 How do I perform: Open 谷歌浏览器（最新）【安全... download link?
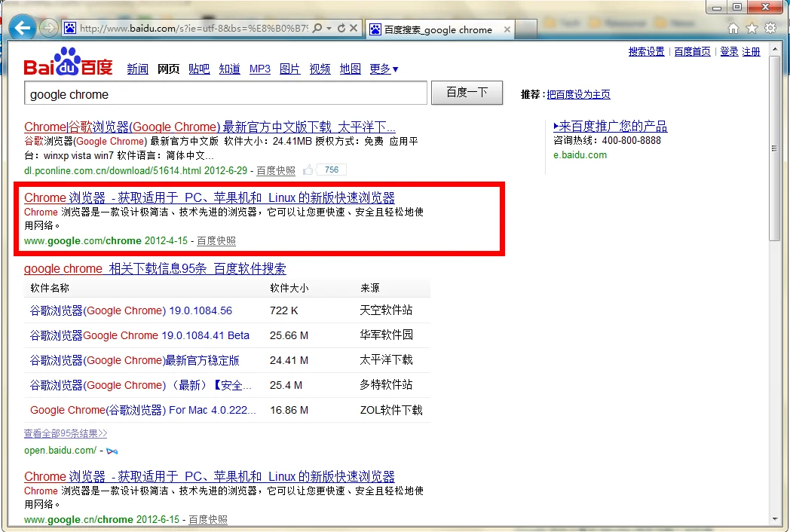pyautogui.click(x=140, y=385)
